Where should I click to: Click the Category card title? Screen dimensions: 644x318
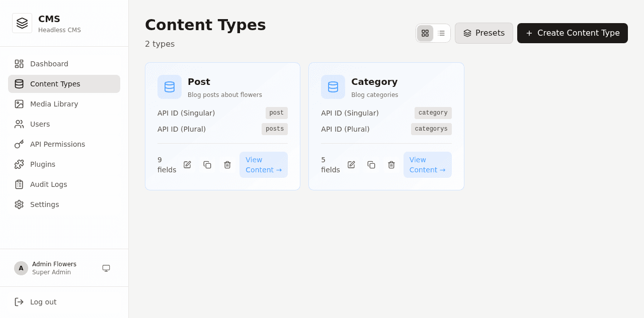(x=374, y=82)
